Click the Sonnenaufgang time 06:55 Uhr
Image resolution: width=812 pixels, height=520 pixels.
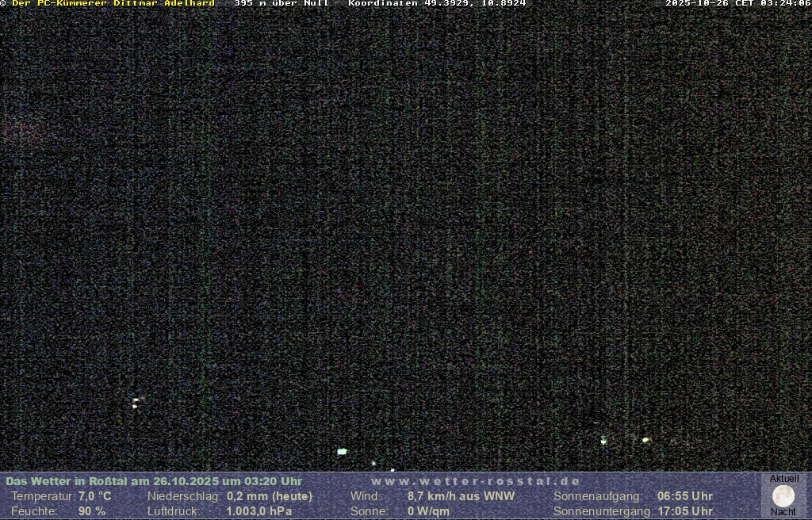coord(685,496)
